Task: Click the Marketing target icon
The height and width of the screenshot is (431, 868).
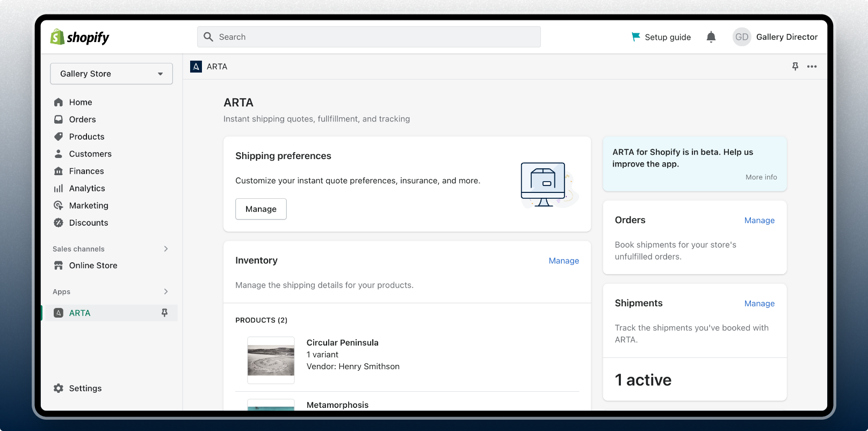Action: point(59,205)
